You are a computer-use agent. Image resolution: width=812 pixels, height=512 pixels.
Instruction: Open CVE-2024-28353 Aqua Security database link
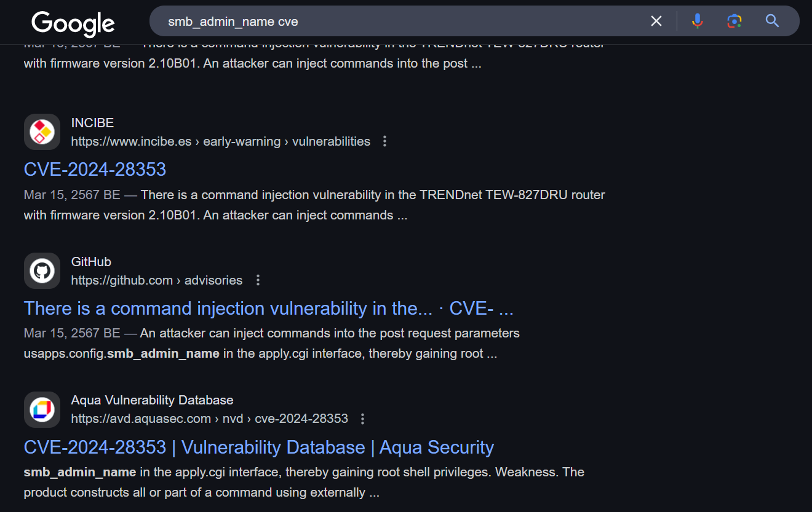point(259,447)
